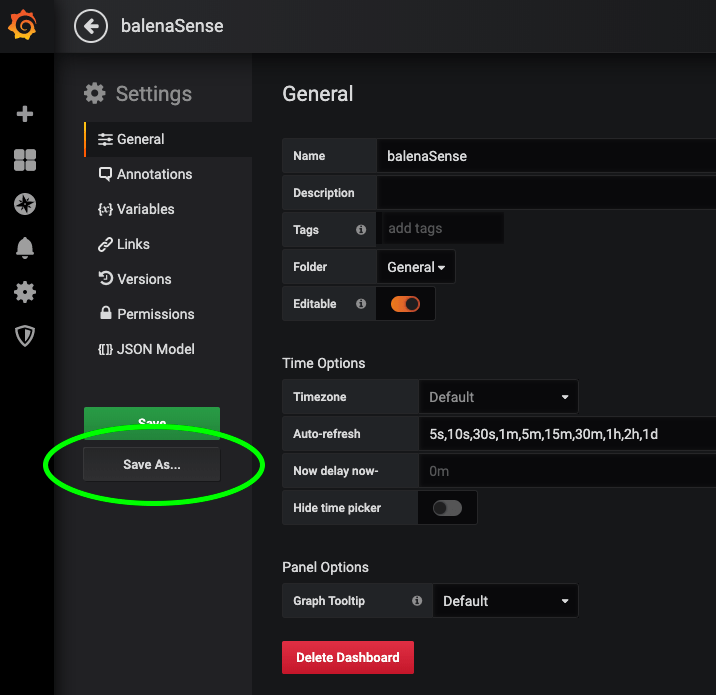Enable the Hide time picker switch
Image resolution: width=716 pixels, height=695 pixels.
[447, 508]
